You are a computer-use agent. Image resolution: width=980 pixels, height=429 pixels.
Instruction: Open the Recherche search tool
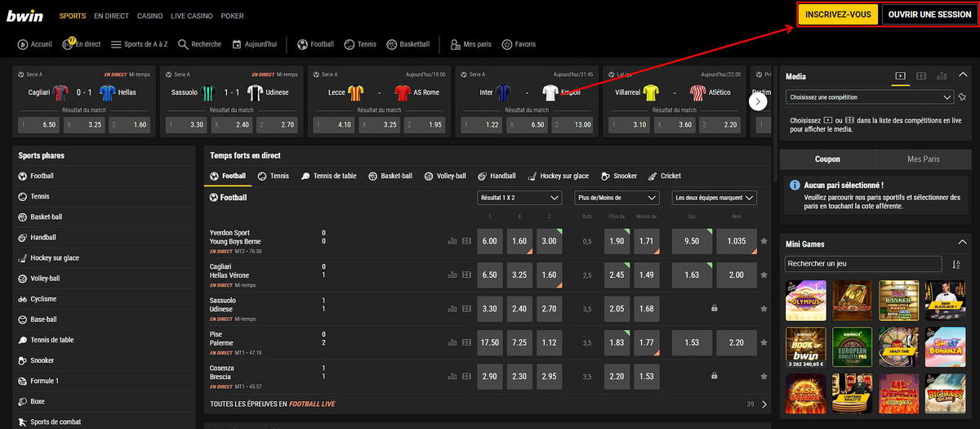pyautogui.click(x=199, y=44)
